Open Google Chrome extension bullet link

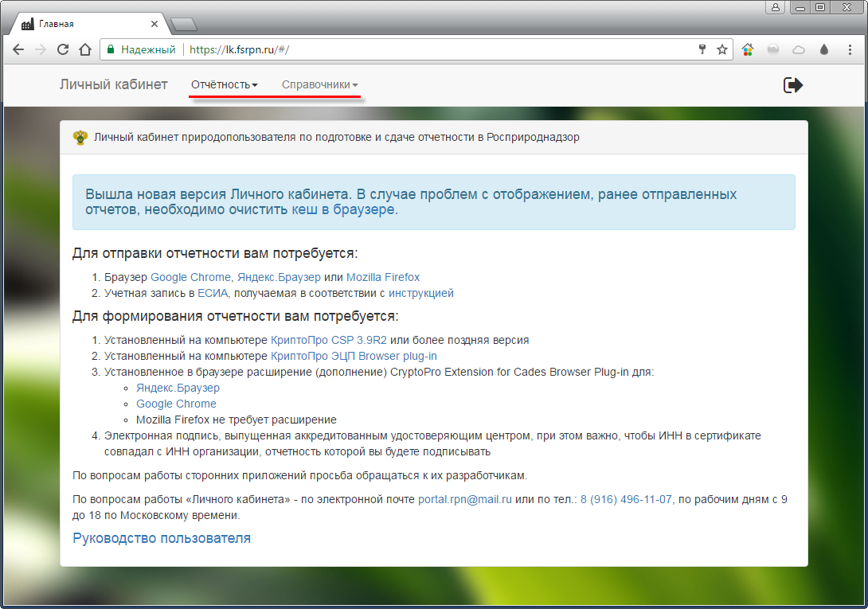[176, 404]
